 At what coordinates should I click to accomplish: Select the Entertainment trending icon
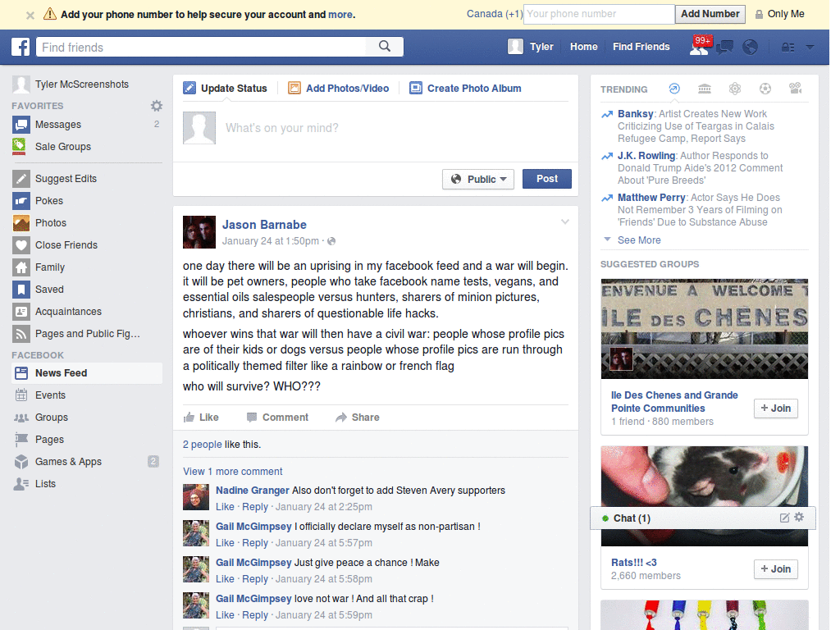796,89
